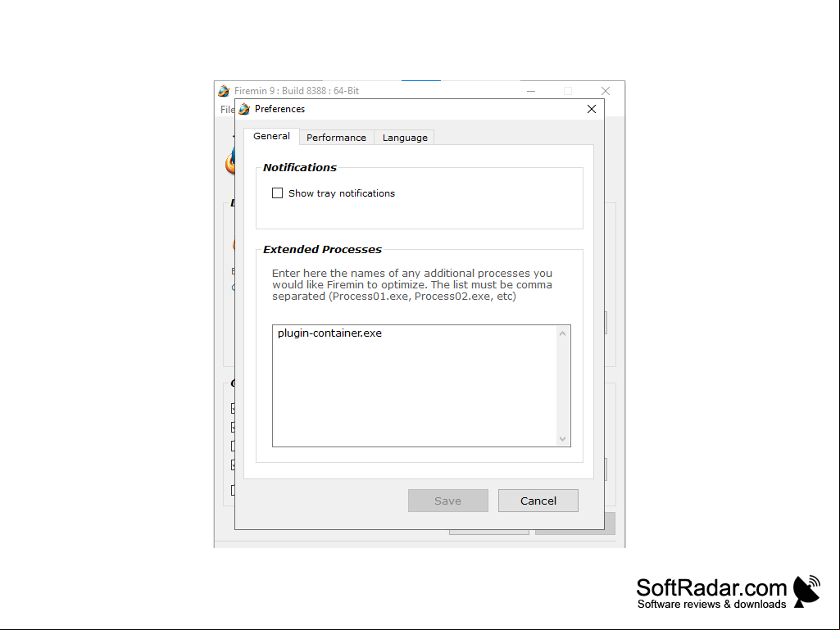Enable Show tray notifications checkbox

coord(277,193)
